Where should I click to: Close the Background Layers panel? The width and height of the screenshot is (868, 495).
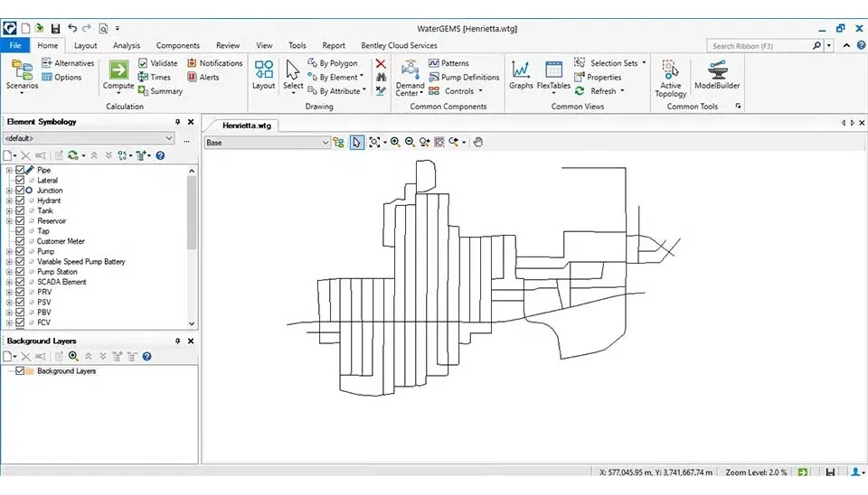(191, 341)
